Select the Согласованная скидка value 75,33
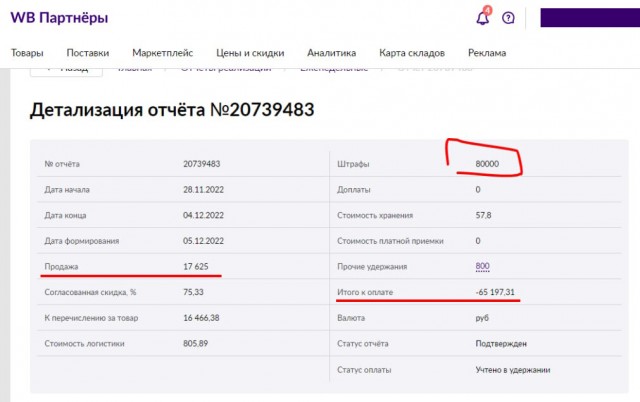This screenshot has width=640, height=402. coord(193,292)
